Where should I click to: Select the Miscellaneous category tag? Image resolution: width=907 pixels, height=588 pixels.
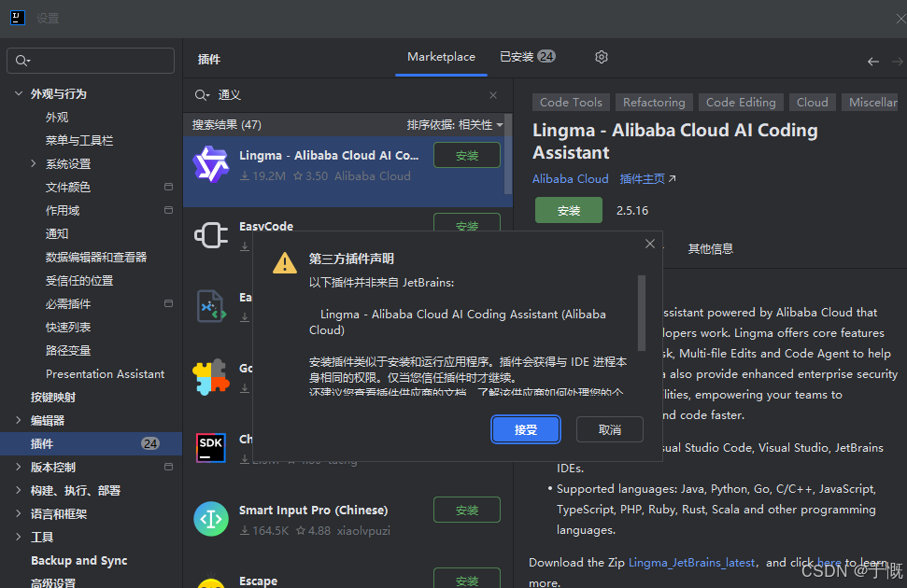(872, 103)
